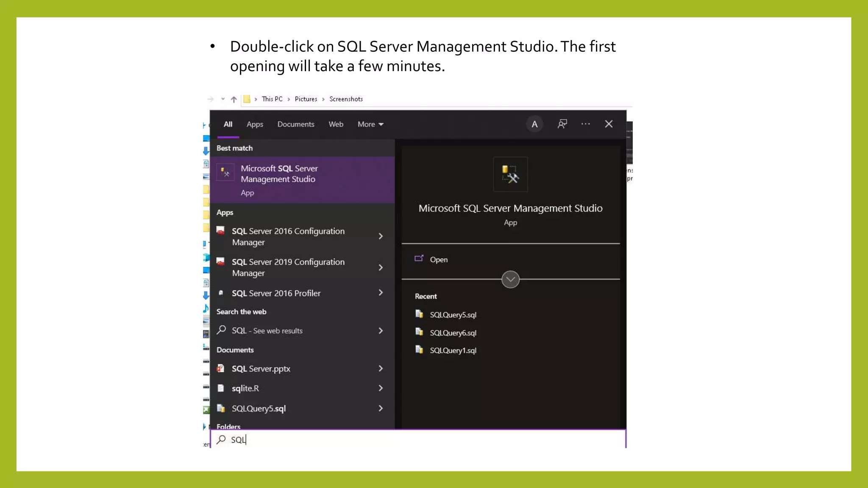Expand actions with the circular chevron button

click(x=510, y=279)
